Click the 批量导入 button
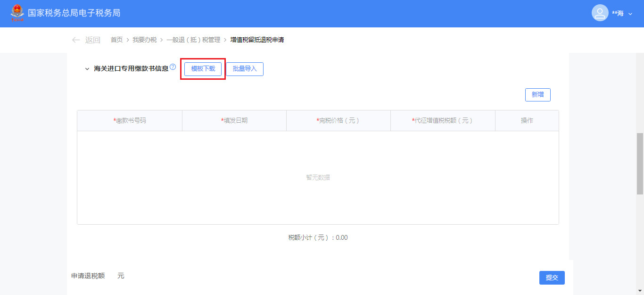Image resolution: width=644 pixels, height=295 pixels. tap(245, 69)
